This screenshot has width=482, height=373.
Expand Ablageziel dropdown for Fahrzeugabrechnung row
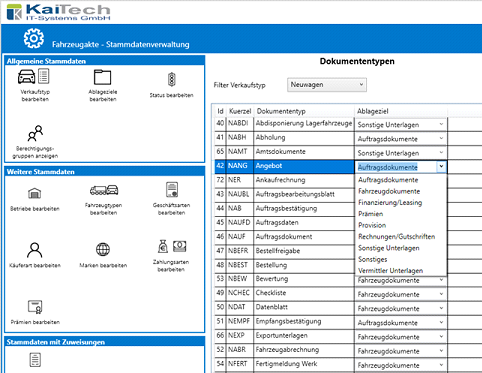click(441, 351)
